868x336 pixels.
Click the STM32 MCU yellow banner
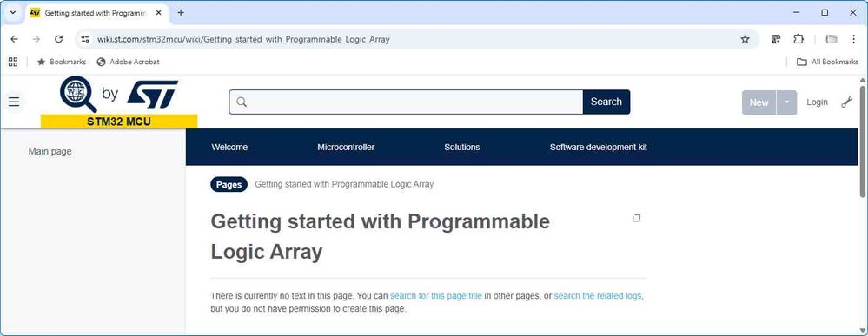(x=119, y=122)
